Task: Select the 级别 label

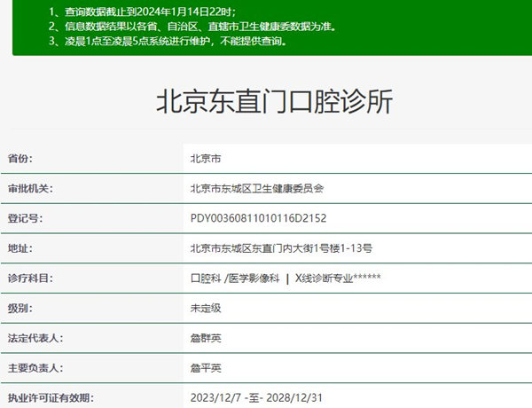Action: point(20,308)
